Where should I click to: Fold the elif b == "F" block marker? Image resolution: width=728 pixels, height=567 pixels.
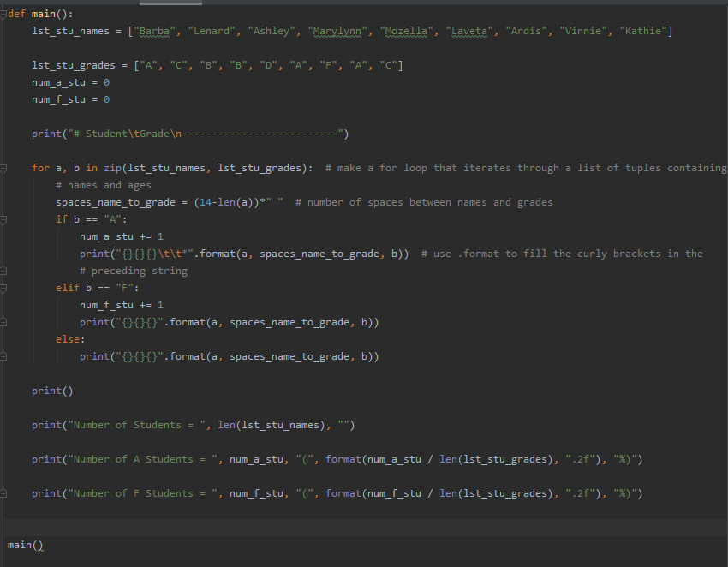point(3,288)
